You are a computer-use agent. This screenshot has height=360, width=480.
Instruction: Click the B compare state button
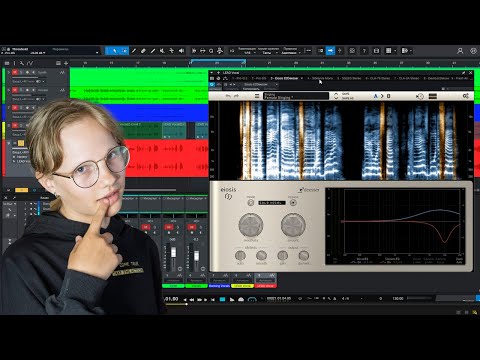pyautogui.click(x=388, y=96)
